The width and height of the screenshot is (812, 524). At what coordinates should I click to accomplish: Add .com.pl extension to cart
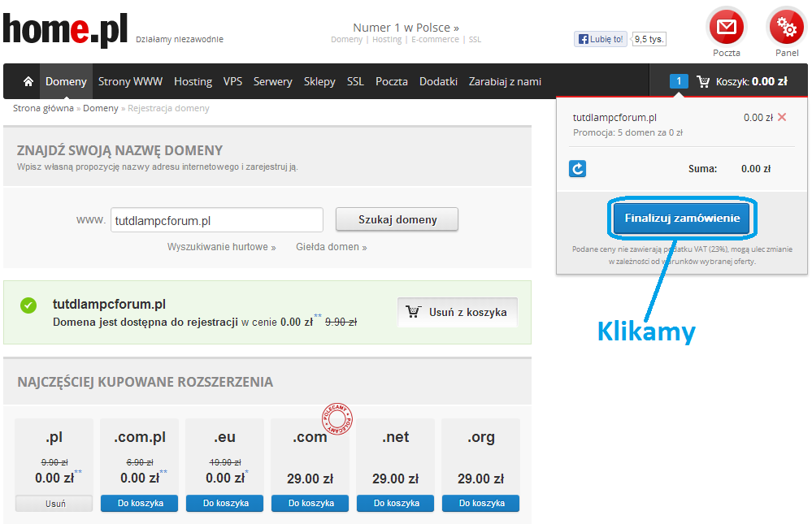click(x=140, y=504)
